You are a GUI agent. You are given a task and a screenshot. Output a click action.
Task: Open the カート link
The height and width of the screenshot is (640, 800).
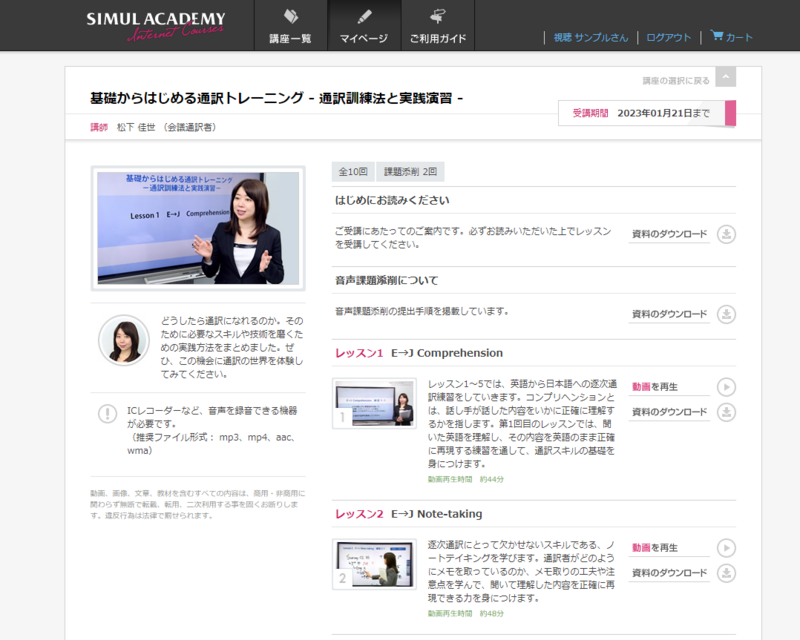[x=739, y=37]
